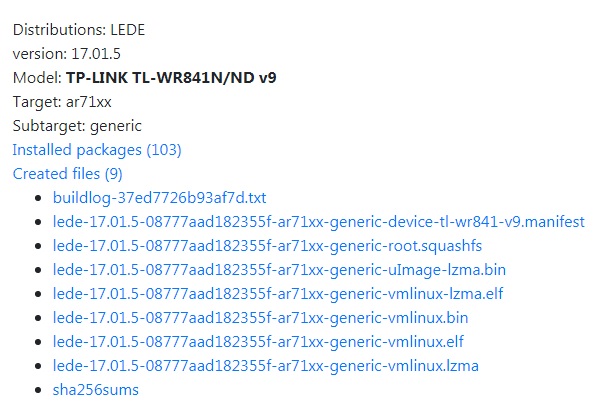
Task: Open the sha256sums link
Action: click(x=96, y=390)
